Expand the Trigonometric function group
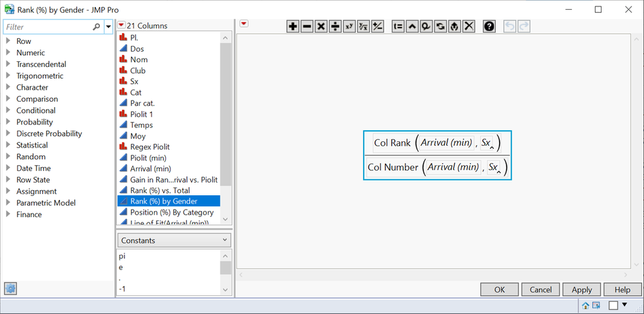Image resolution: width=644 pixels, height=314 pixels. pyautogui.click(x=8, y=75)
